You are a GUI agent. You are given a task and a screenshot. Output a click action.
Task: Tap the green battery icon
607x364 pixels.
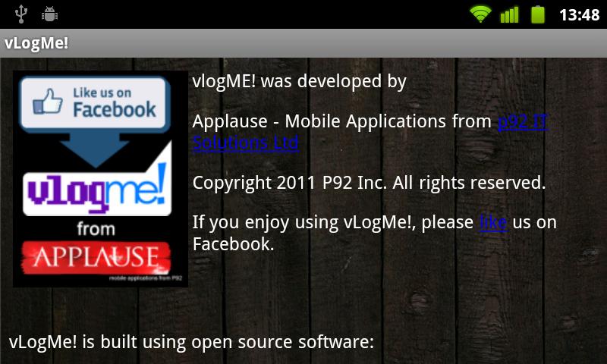coord(538,14)
